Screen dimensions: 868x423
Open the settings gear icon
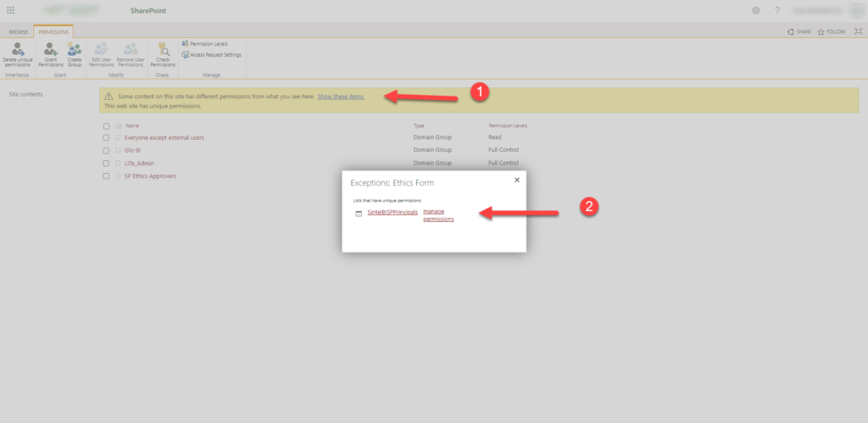click(x=755, y=10)
